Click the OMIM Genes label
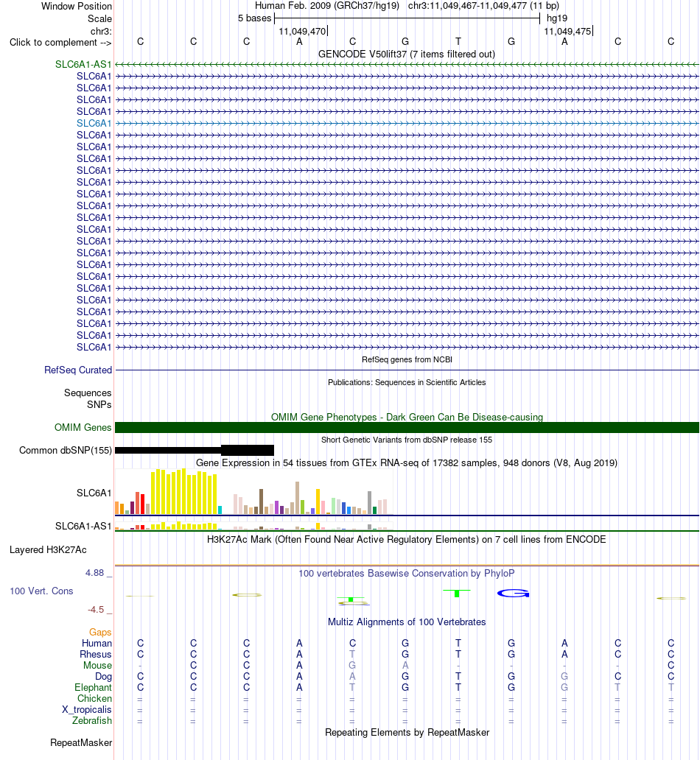 tap(83, 427)
